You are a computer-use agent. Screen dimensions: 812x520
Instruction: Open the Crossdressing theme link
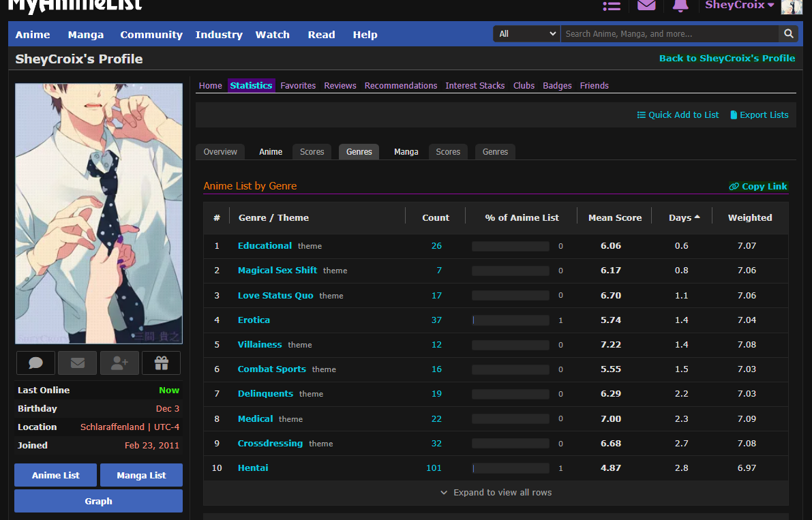(x=270, y=443)
